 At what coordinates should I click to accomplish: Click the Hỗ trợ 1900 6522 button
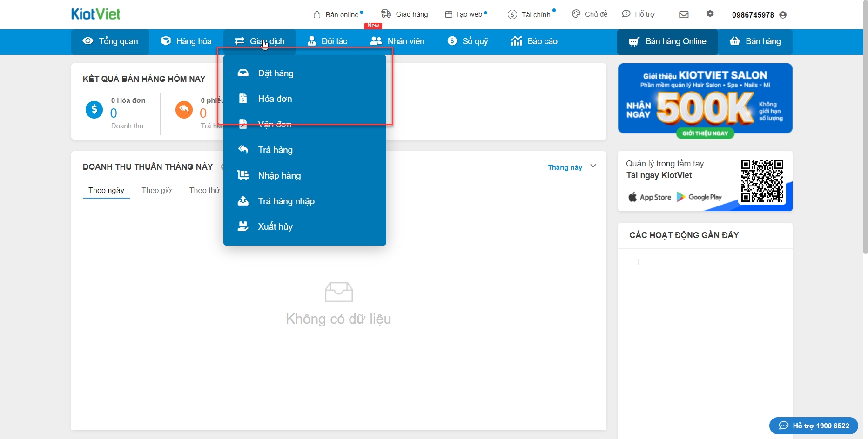click(x=814, y=426)
